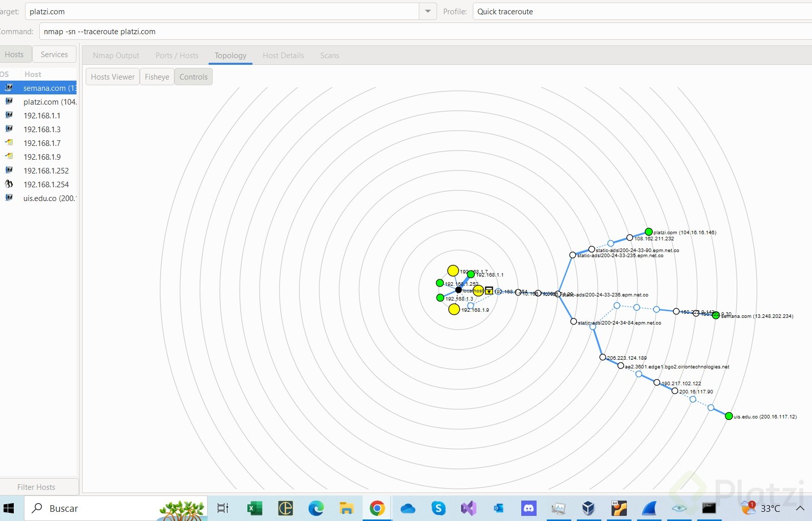
Task: Click the OS icon beside 192.168.1.1
Action: pyautogui.click(x=9, y=115)
